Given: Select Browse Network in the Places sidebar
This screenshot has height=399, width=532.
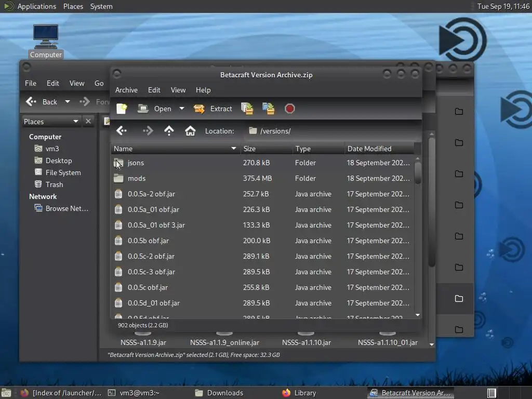Looking at the screenshot, I should (61, 208).
